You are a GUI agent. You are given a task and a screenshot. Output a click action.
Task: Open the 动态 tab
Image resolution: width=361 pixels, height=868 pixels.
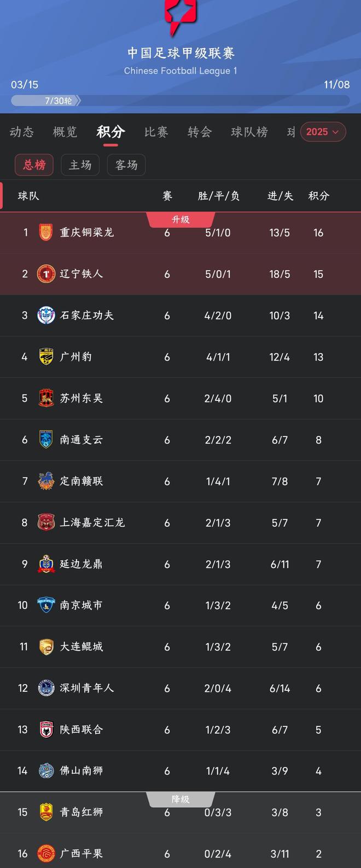click(x=22, y=132)
